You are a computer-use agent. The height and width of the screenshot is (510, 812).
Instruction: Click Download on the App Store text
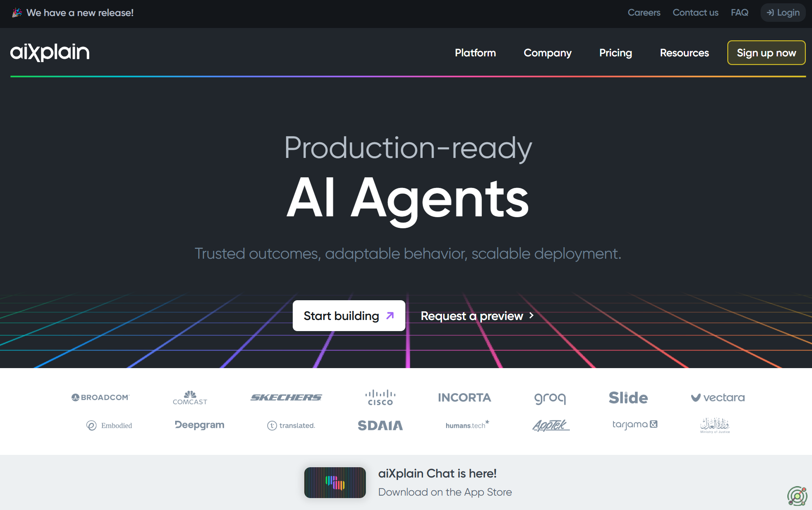point(445,492)
